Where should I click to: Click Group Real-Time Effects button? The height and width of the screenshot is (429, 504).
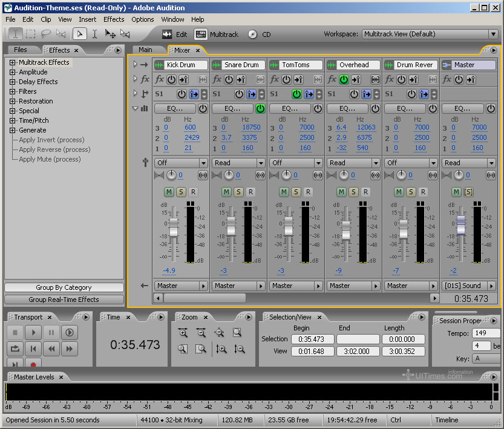click(64, 300)
